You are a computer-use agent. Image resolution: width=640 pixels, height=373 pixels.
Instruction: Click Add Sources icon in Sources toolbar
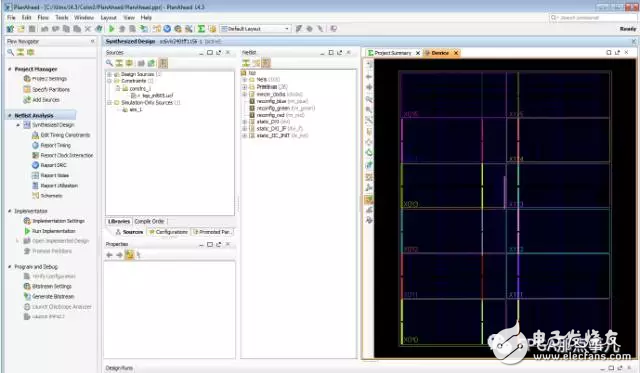(x=151, y=63)
